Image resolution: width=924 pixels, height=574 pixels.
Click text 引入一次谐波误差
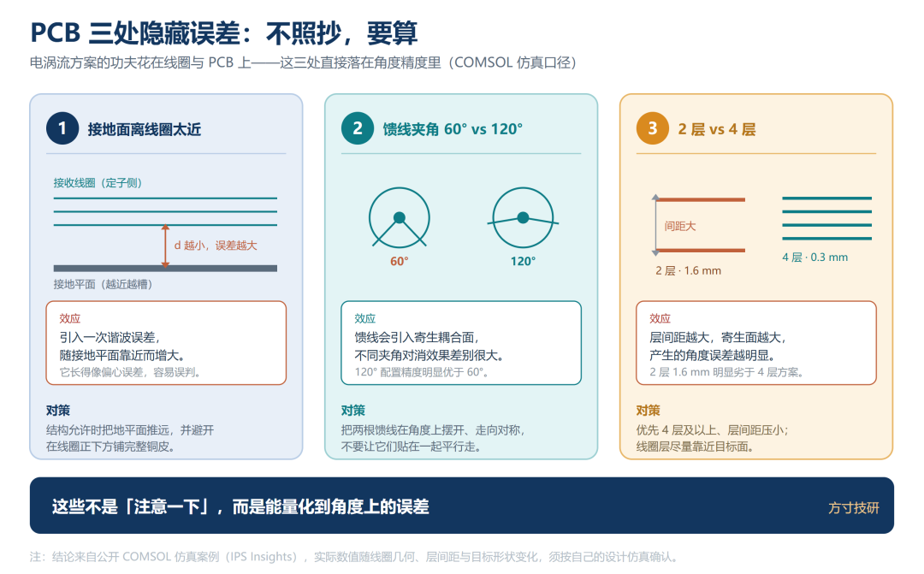click(110, 337)
